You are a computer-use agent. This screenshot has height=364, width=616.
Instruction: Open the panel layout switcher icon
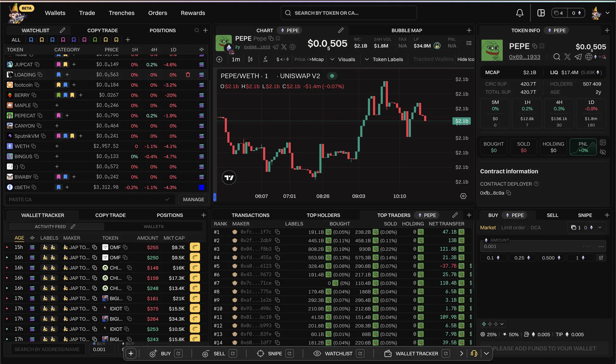[x=541, y=13]
